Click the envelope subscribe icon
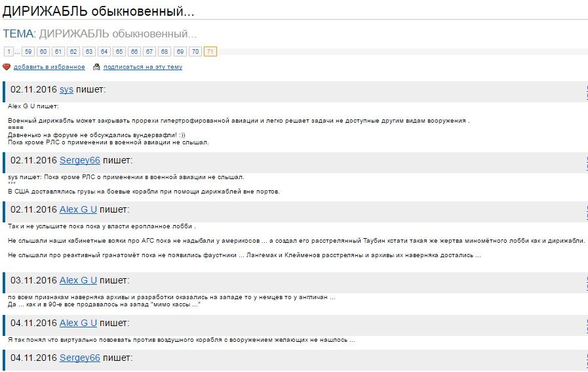The height and width of the screenshot is (372, 588). pyautogui.click(x=96, y=67)
